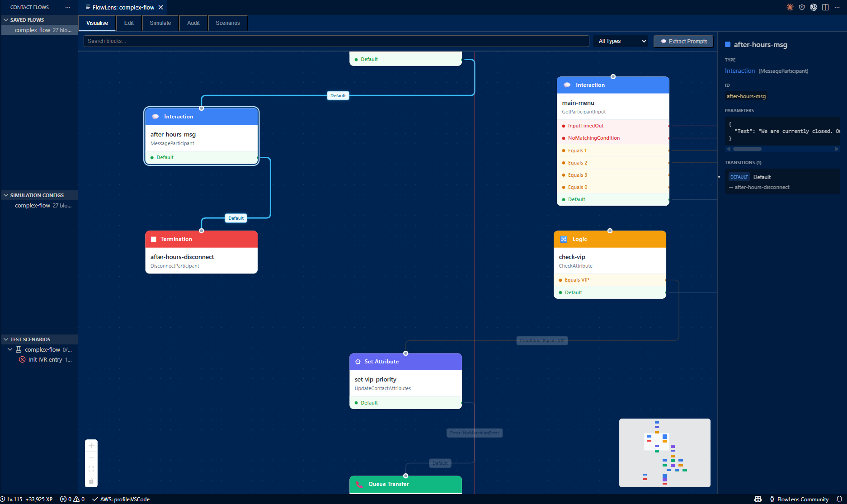Close the FlowLens: complex-flow tab
847x504 pixels.
point(160,7)
